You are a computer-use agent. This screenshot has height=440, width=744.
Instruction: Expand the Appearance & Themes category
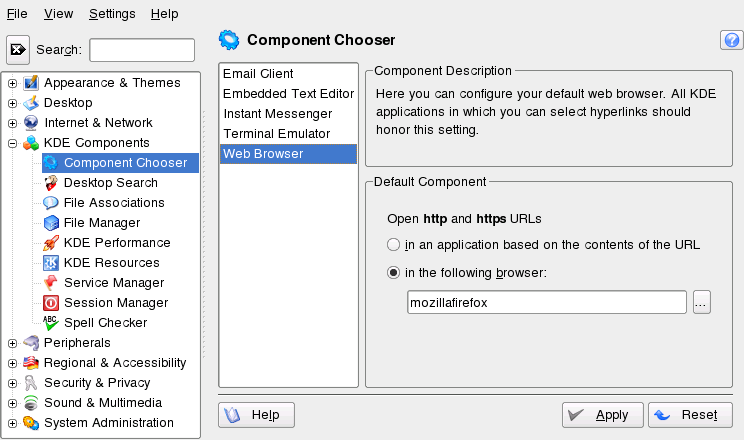(12, 83)
